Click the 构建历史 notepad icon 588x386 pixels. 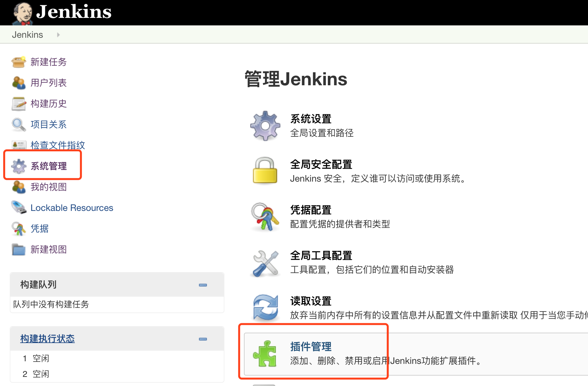pyautogui.click(x=19, y=103)
